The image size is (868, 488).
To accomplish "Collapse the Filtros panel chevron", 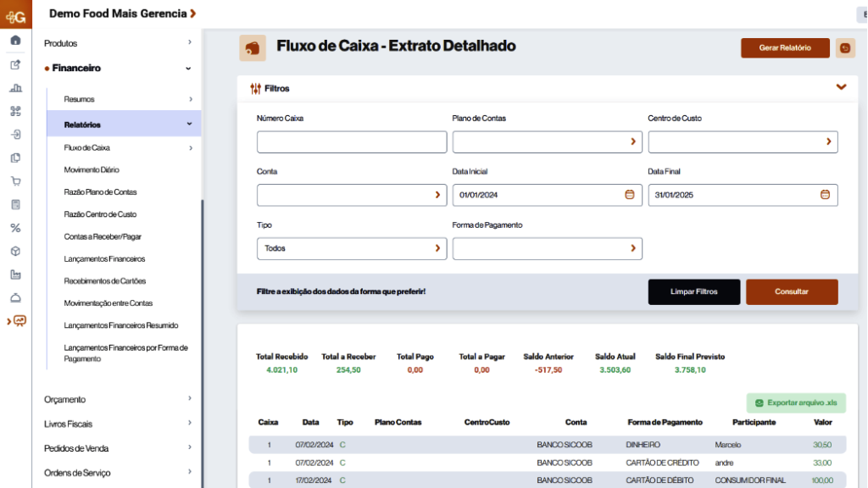I will pyautogui.click(x=841, y=87).
